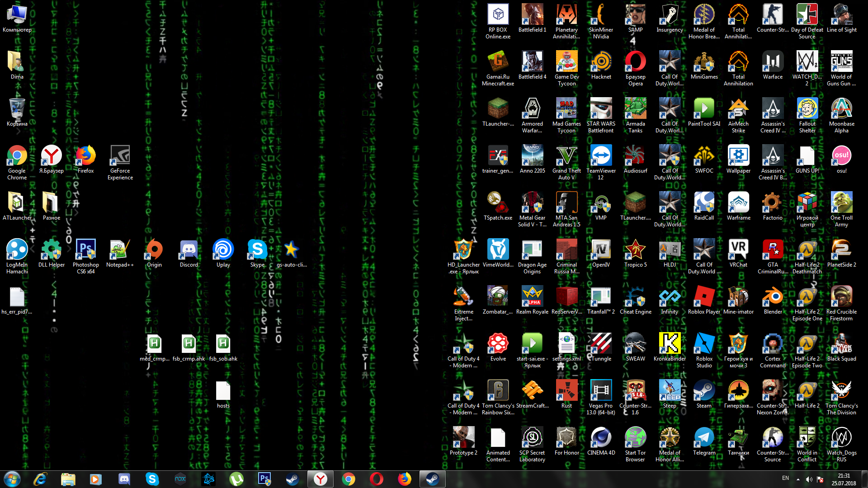The width and height of the screenshot is (868, 488).
Task: Open the Разное folder on desktop
Action: pyautogui.click(x=52, y=206)
